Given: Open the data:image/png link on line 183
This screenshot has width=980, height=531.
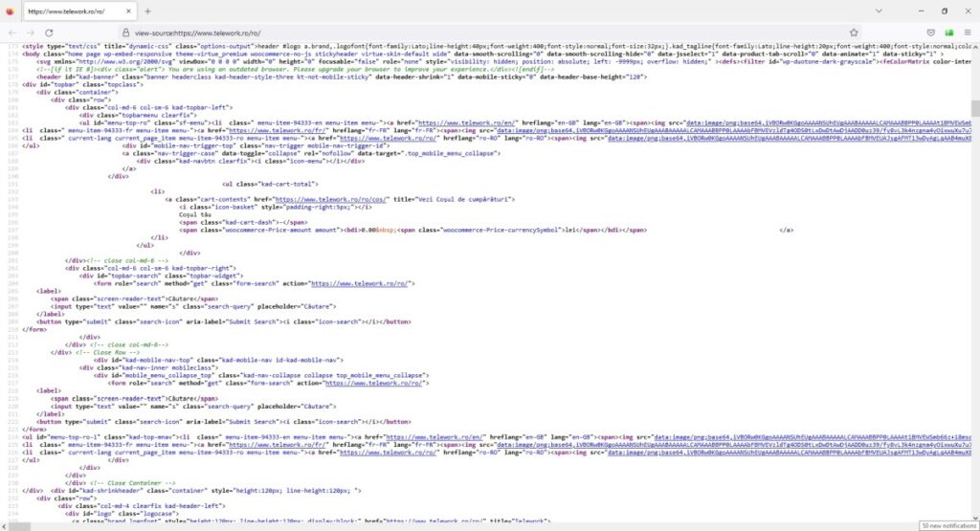Looking at the screenshot, I should (x=829, y=123).
